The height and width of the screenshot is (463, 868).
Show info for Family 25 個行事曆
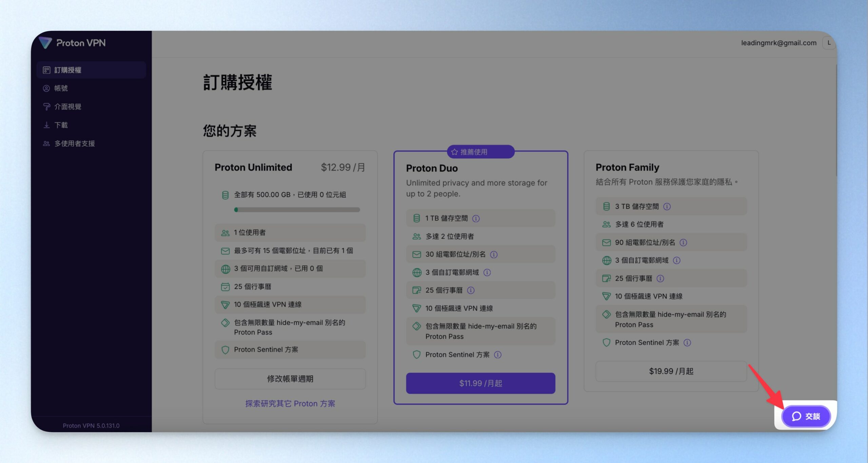pos(660,278)
